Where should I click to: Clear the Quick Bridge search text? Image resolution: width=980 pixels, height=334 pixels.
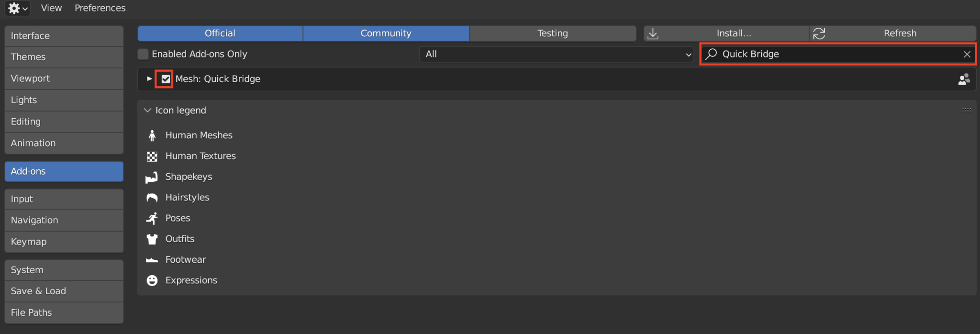[x=967, y=54]
